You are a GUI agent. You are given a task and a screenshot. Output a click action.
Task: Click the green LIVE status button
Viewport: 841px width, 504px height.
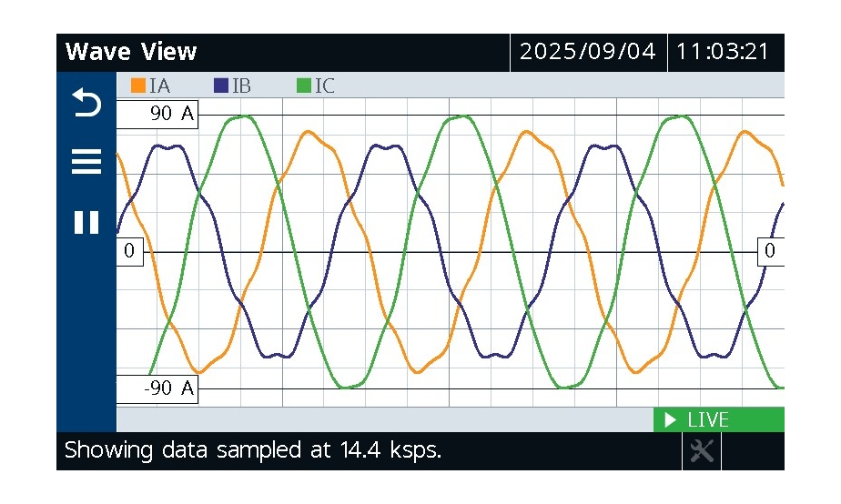click(718, 420)
